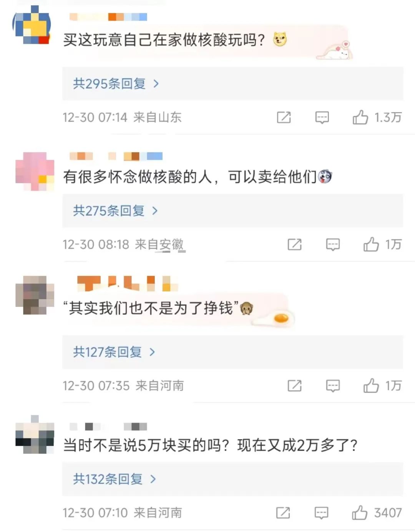Share the comment posted from 安徽
415x532 pixels.
coord(295,245)
